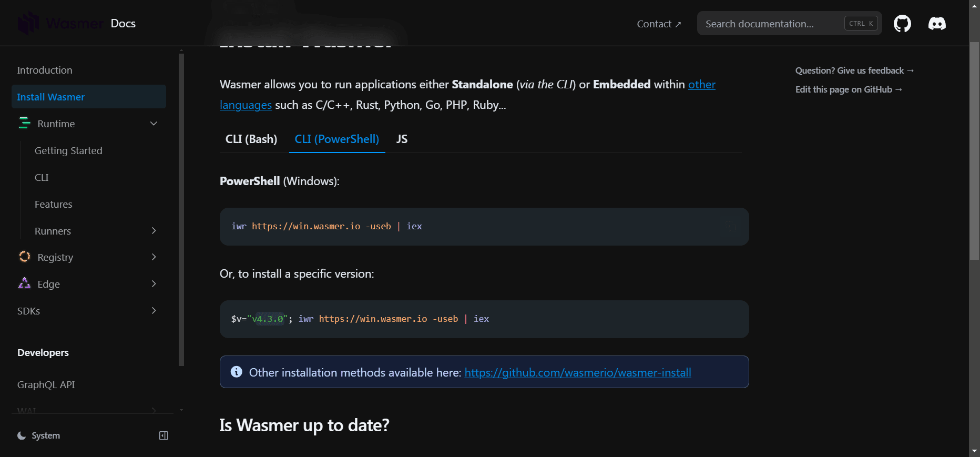The image size is (980, 457).
Task: Toggle the System theme switcher
Action: point(39,435)
